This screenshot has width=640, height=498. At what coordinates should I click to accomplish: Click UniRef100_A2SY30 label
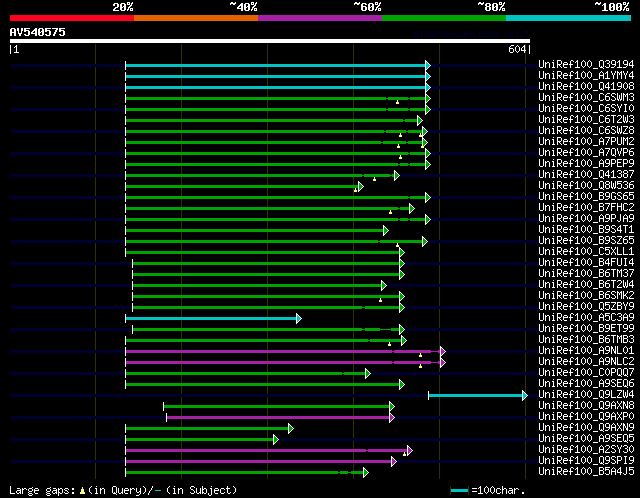click(586, 450)
